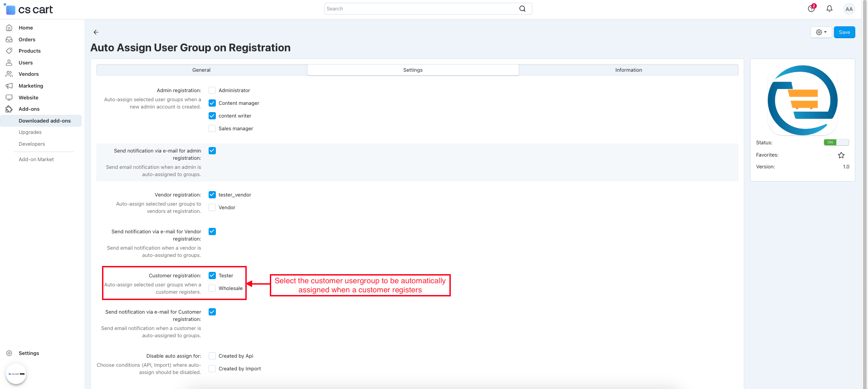Uncheck the tester_vendor checkbox
Viewport: 868px width, 389px height.
[212, 195]
